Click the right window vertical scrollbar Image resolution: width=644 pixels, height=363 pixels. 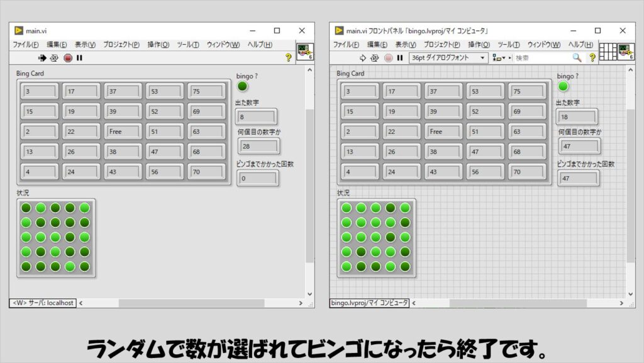pyautogui.click(x=630, y=189)
